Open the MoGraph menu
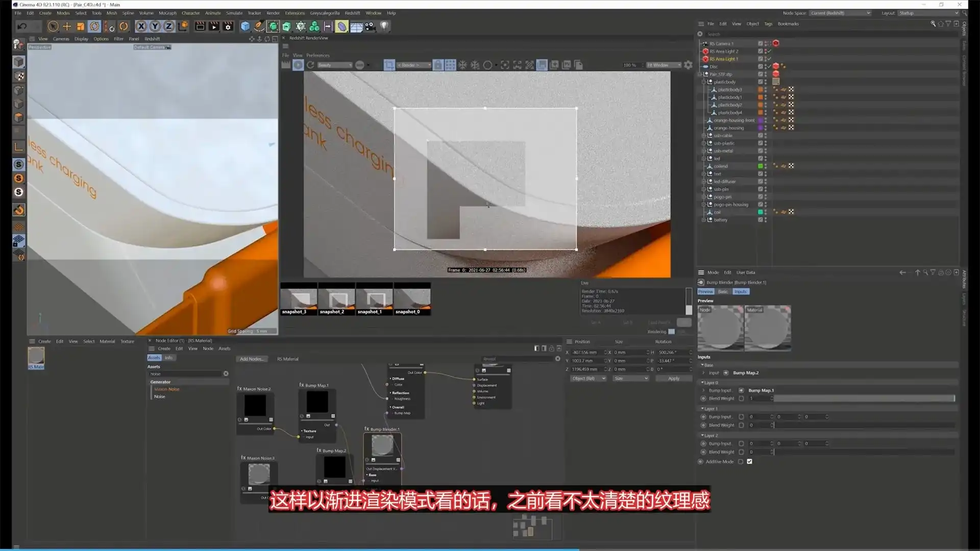Image resolution: width=980 pixels, height=551 pixels. click(x=166, y=13)
